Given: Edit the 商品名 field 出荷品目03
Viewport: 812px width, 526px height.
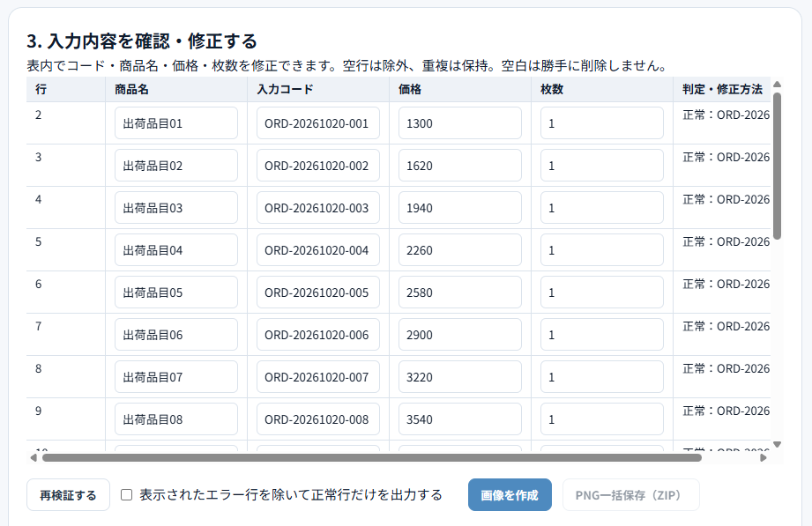Looking at the screenshot, I should (x=176, y=208).
